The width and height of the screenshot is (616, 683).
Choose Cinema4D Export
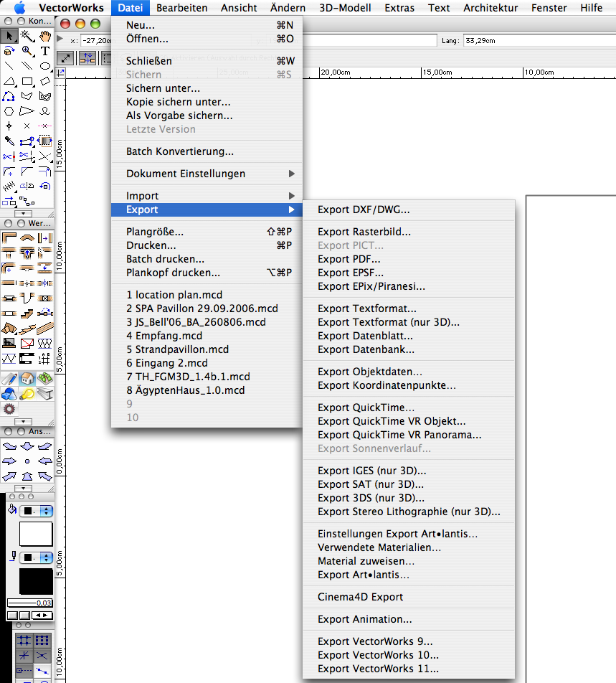coord(409,597)
